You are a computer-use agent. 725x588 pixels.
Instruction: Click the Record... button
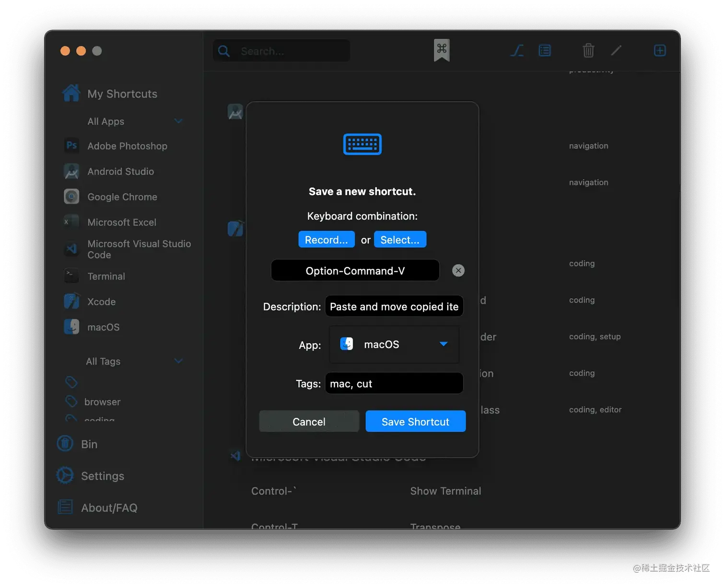pos(327,240)
